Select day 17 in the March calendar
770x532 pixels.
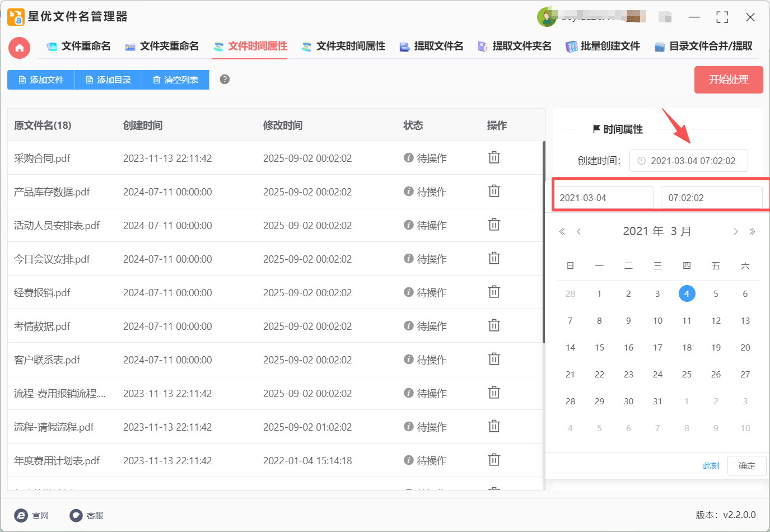coord(657,348)
